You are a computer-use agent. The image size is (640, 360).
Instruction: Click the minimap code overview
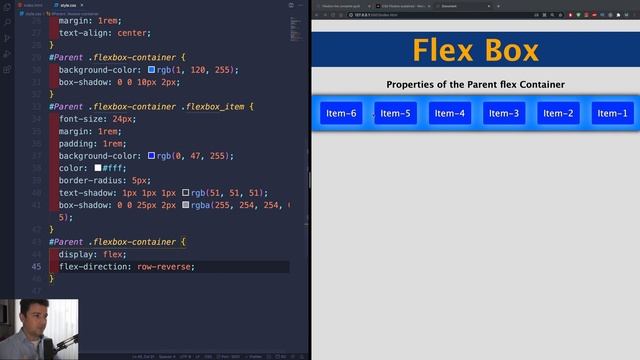tap(296, 29)
